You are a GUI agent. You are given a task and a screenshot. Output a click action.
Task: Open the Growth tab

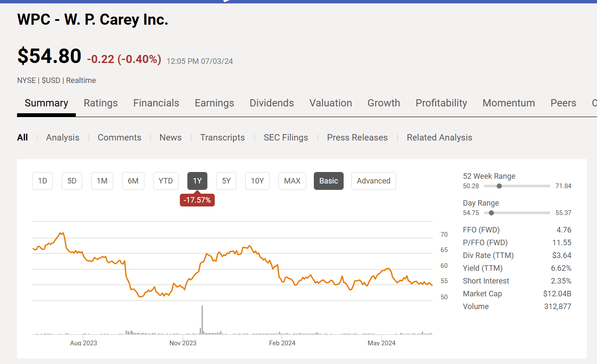(384, 103)
